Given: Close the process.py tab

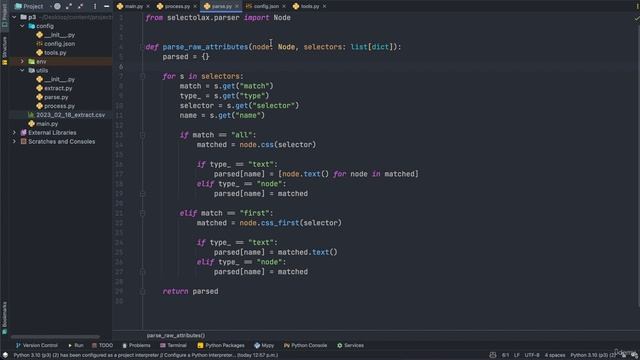Looking at the screenshot, I should click(195, 6).
